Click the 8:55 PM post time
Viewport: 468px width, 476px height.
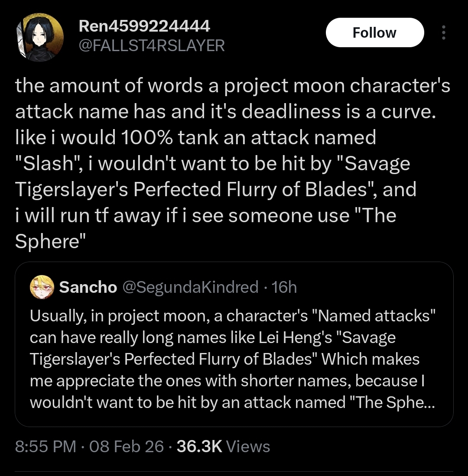click(45, 446)
